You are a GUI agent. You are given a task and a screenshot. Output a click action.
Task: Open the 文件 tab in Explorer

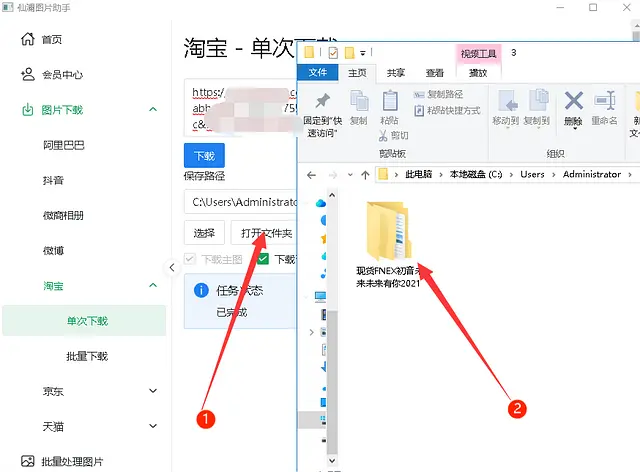pos(318,73)
